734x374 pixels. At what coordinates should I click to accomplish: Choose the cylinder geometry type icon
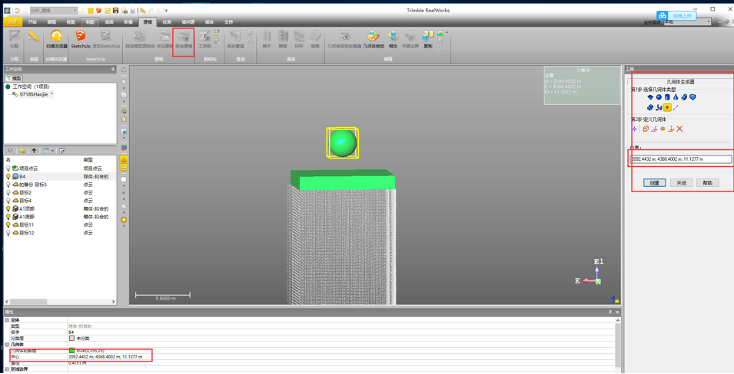pos(667,97)
